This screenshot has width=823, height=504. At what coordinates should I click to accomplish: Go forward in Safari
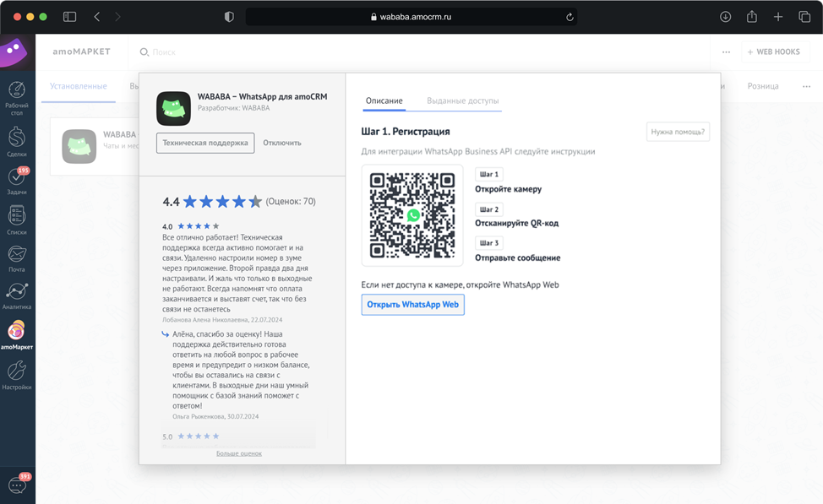pos(117,17)
